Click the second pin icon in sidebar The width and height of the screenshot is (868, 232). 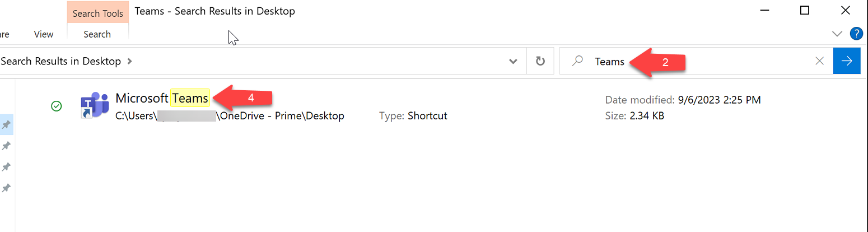(x=6, y=146)
